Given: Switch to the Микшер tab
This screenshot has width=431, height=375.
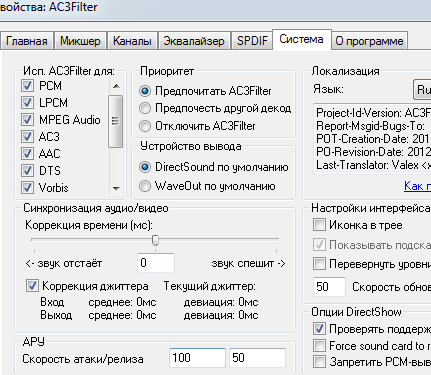Looking at the screenshot, I should pyautogui.click(x=80, y=41).
